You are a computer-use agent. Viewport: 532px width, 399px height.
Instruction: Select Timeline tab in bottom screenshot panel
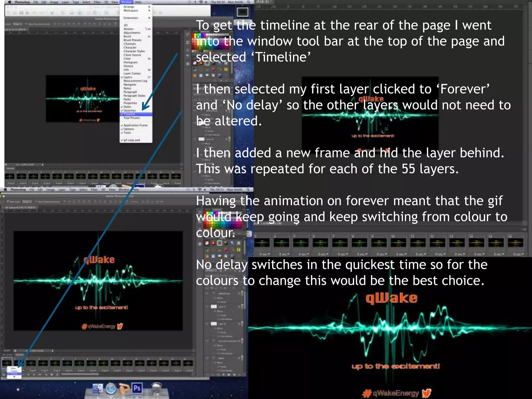[20, 355]
